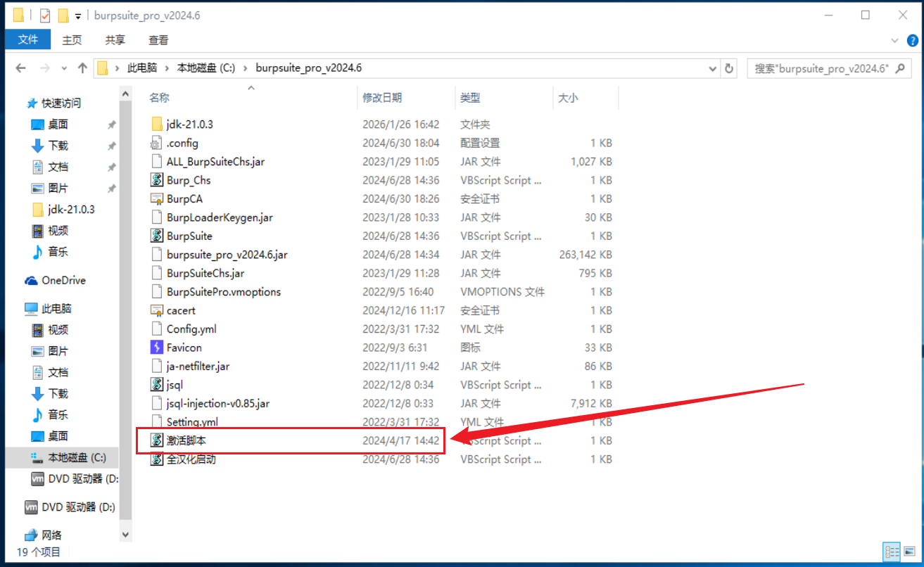Open the 查看 ribbon tab
The image size is (924, 567).
click(158, 40)
